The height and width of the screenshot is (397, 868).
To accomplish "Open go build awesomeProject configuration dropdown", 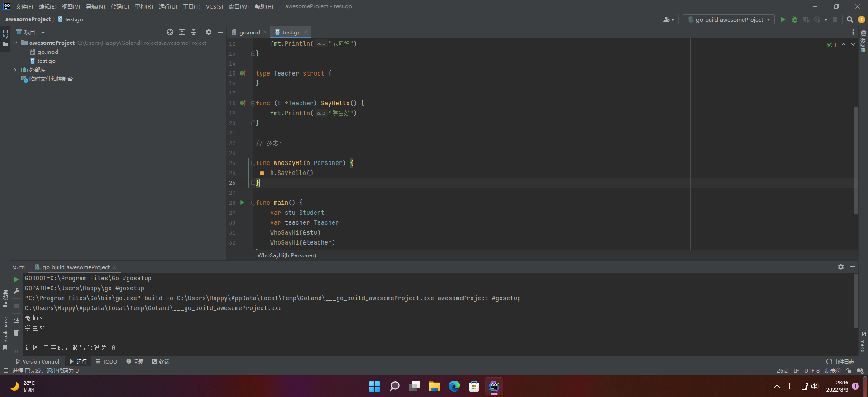I will point(729,19).
